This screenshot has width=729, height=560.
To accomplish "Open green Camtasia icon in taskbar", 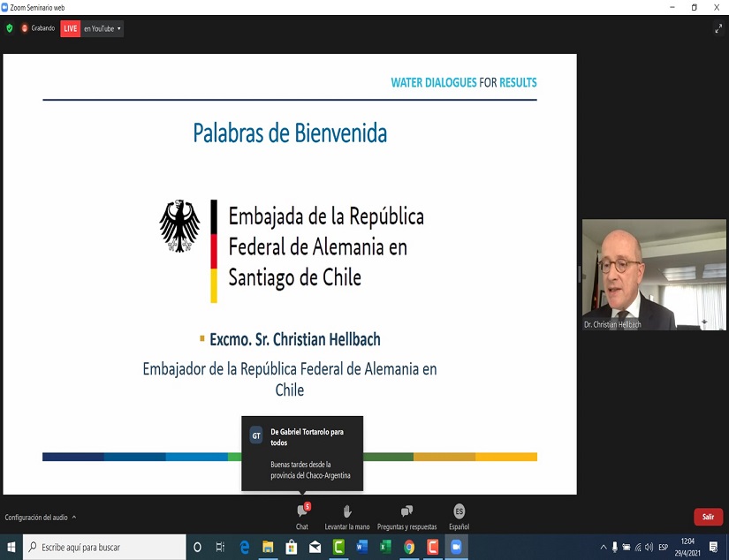I will (338, 547).
